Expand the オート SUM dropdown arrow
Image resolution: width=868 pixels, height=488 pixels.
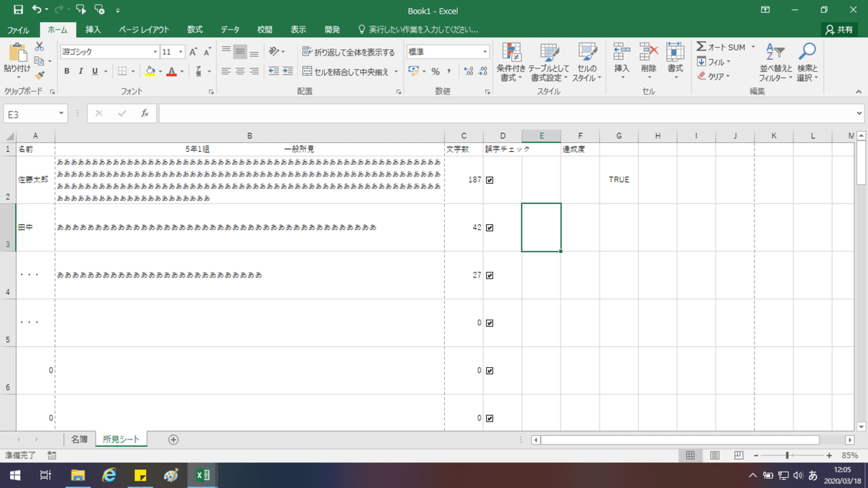[752, 47]
